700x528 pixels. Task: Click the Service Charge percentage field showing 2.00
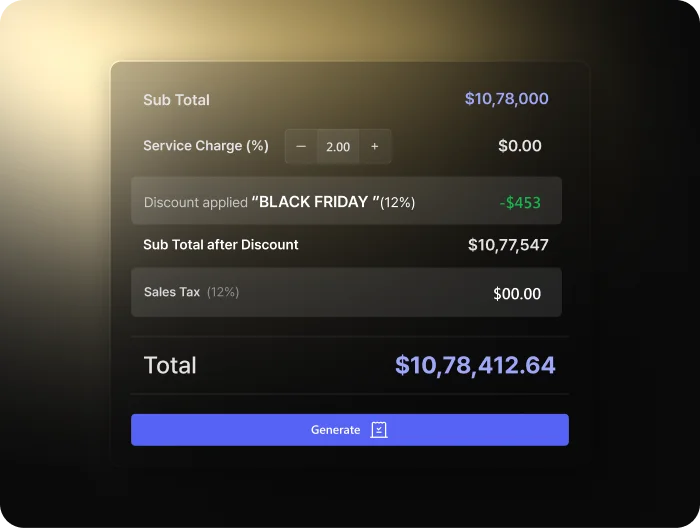point(338,146)
